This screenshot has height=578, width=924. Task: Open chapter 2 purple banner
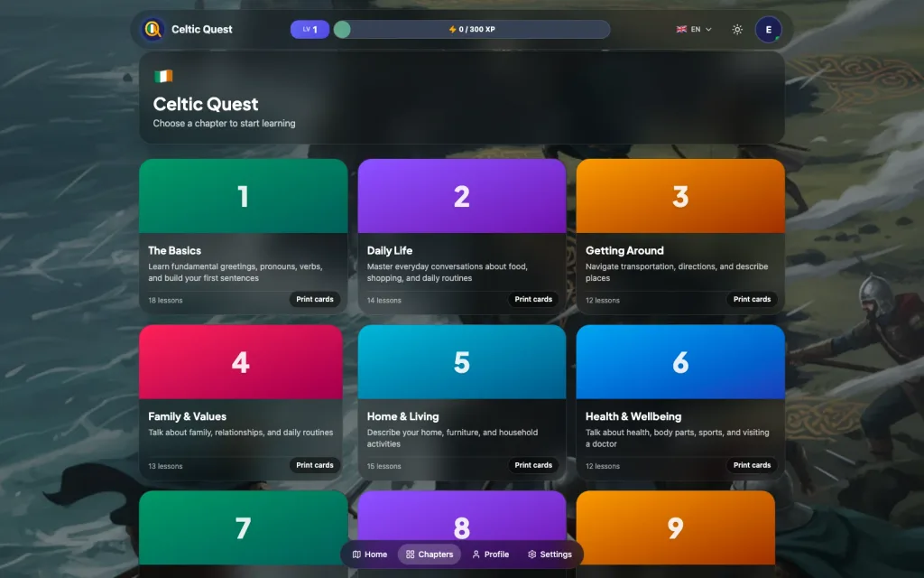point(462,196)
